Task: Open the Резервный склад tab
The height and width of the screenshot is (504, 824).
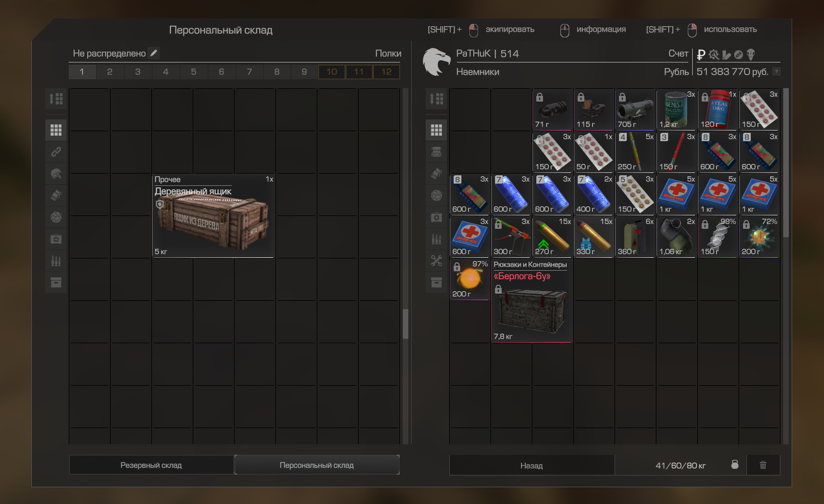Action: pos(151,465)
